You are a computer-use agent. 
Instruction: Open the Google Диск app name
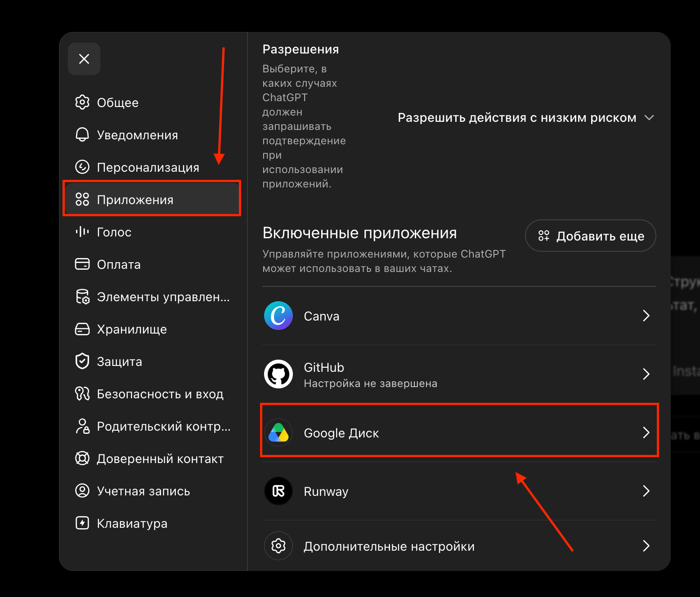(341, 433)
